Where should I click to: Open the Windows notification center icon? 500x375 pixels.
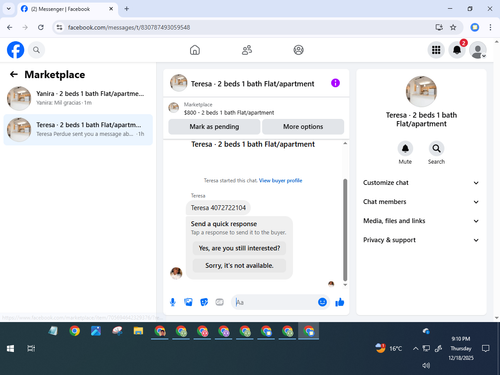pyautogui.click(x=486, y=349)
